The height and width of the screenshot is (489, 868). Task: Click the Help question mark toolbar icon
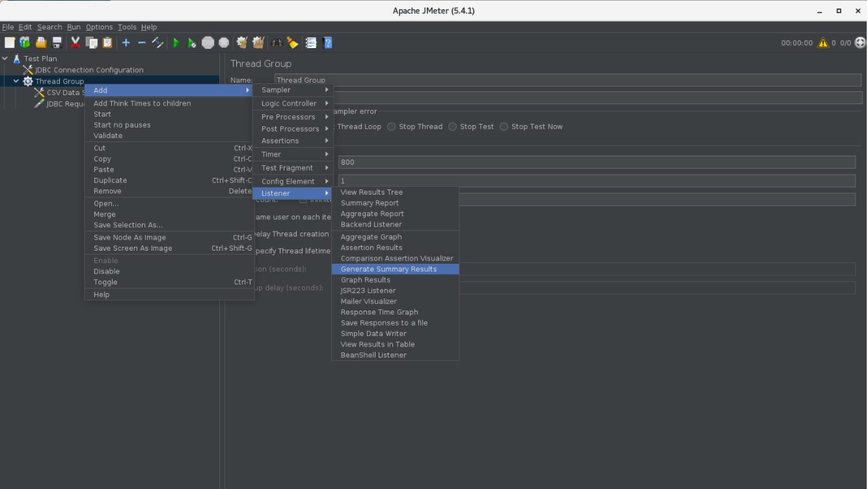(x=327, y=42)
